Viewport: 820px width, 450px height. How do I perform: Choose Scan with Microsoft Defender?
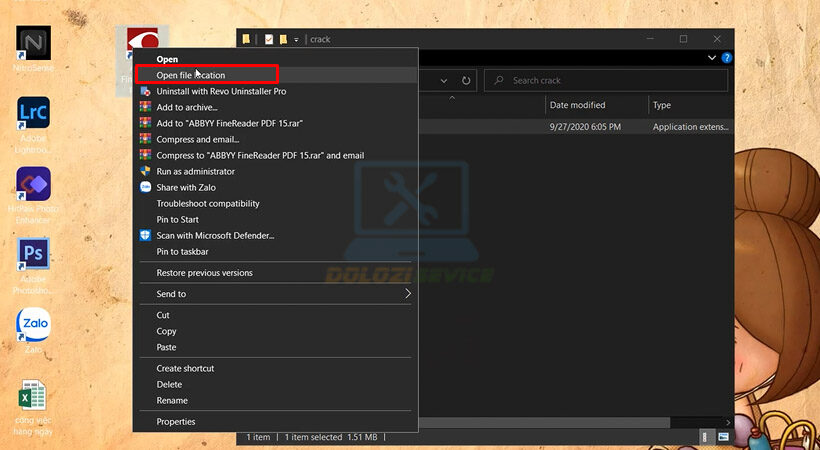[x=215, y=235]
